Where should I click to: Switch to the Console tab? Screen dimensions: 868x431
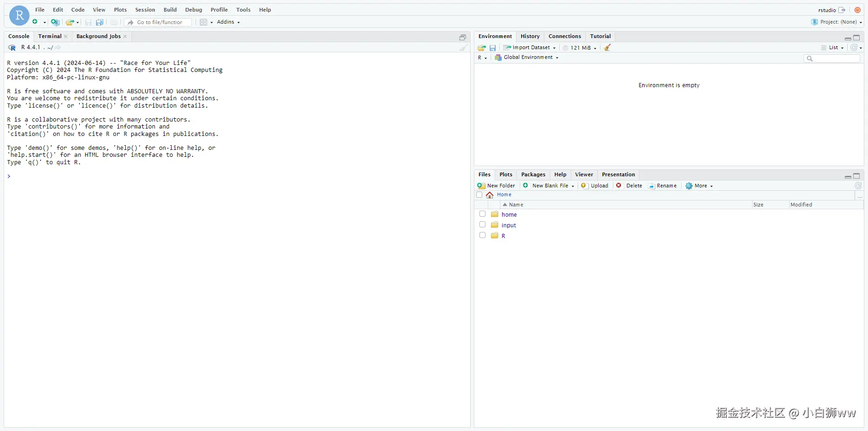19,36
